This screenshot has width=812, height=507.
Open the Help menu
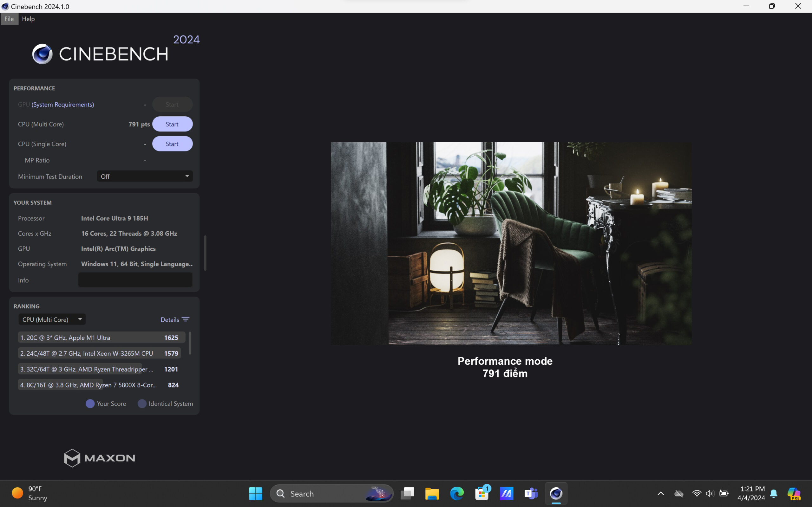pyautogui.click(x=28, y=19)
